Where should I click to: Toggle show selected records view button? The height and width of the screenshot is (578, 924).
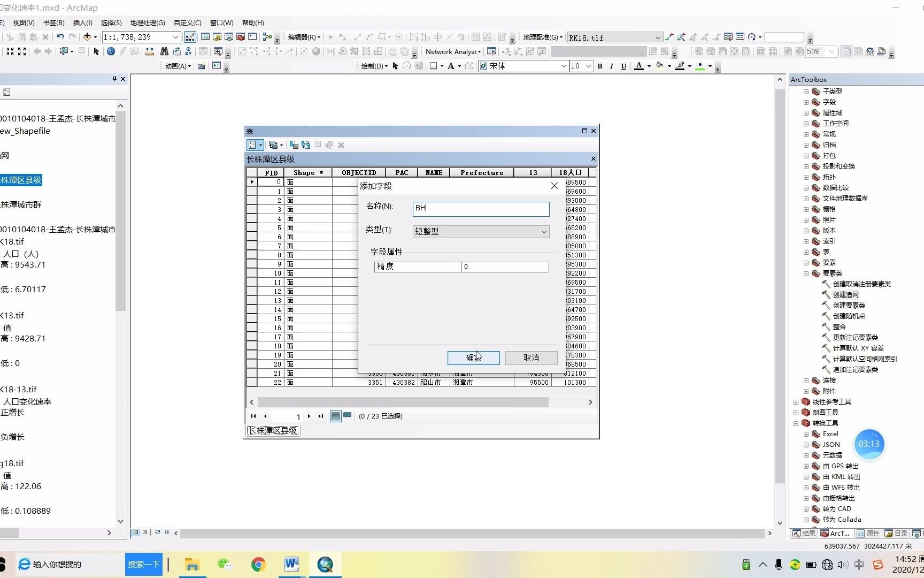(x=348, y=416)
